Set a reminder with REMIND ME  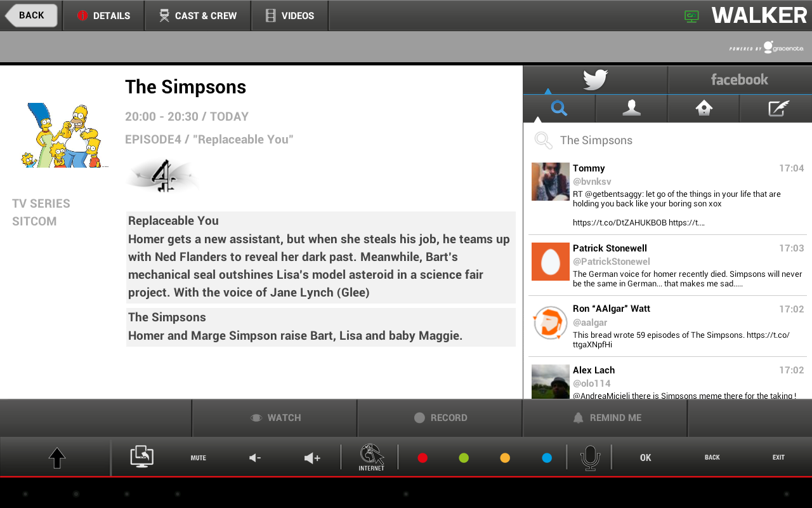point(605,418)
